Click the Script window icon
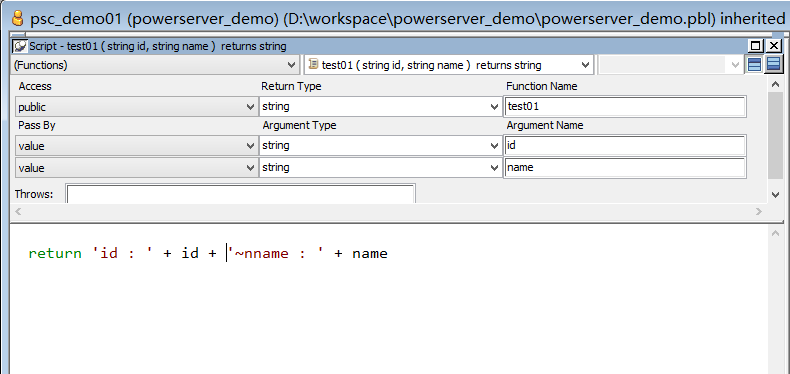This screenshot has width=790, height=374. coord(20,46)
